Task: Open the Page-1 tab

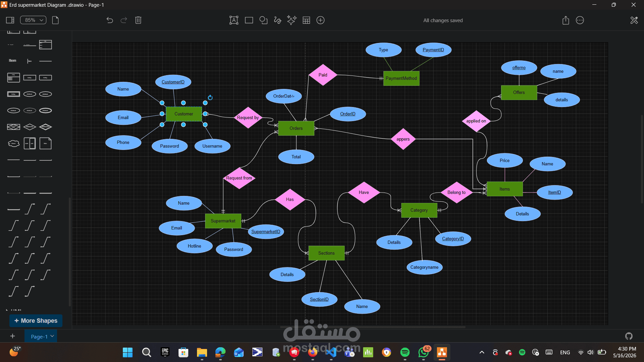Action: pos(41,336)
